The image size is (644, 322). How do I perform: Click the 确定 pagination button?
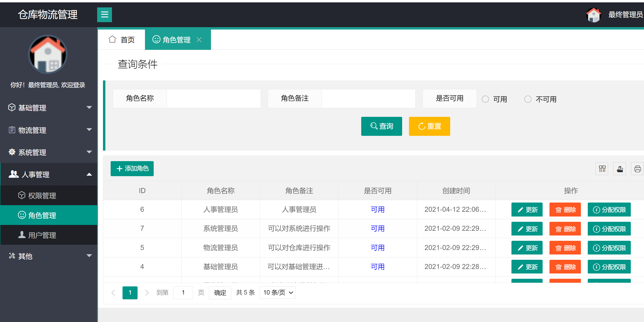click(220, 292)
